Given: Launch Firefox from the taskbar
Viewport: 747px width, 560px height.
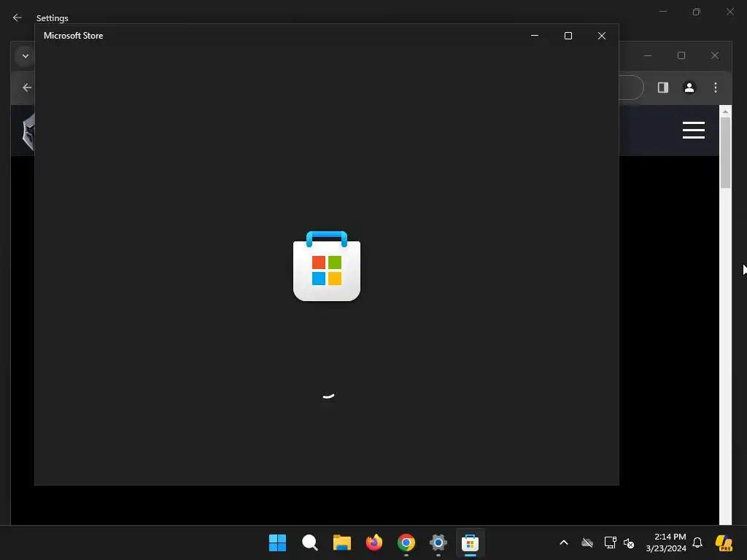Looking at the screenshot, I should 374,542.
